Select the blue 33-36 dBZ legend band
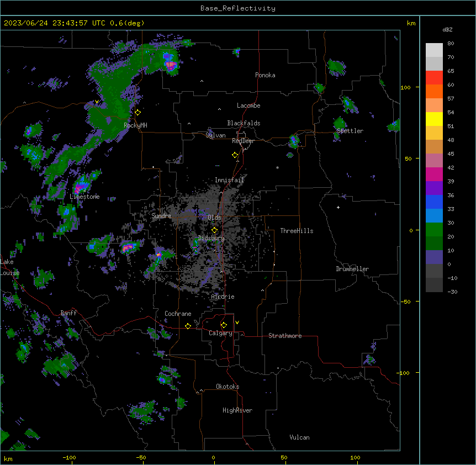The width and height of the screenshot is (476, 465). 434,202
